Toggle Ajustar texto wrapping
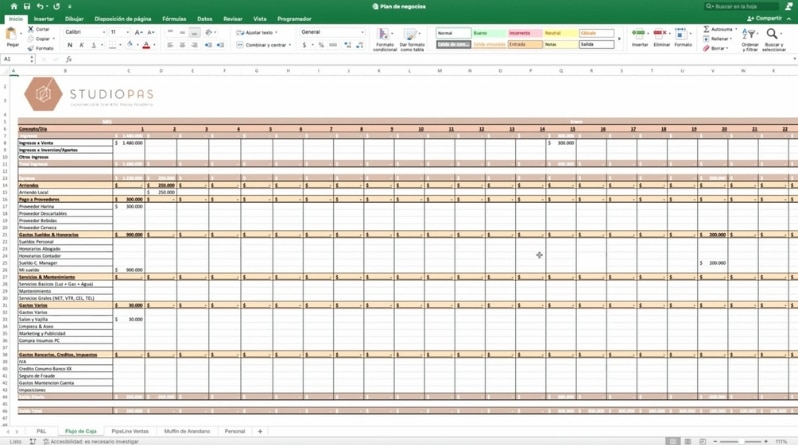 pyautogui.click(x=256, y=32)
